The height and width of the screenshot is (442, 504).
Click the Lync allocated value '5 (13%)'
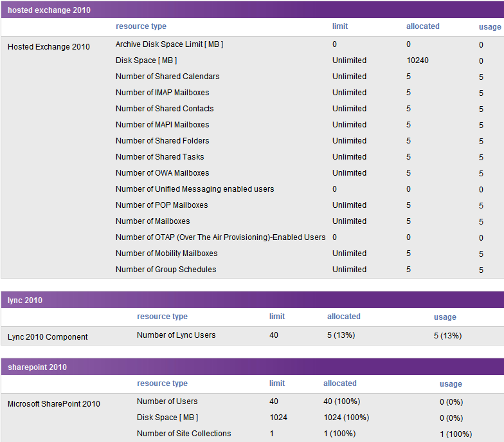tap(341, 335)
